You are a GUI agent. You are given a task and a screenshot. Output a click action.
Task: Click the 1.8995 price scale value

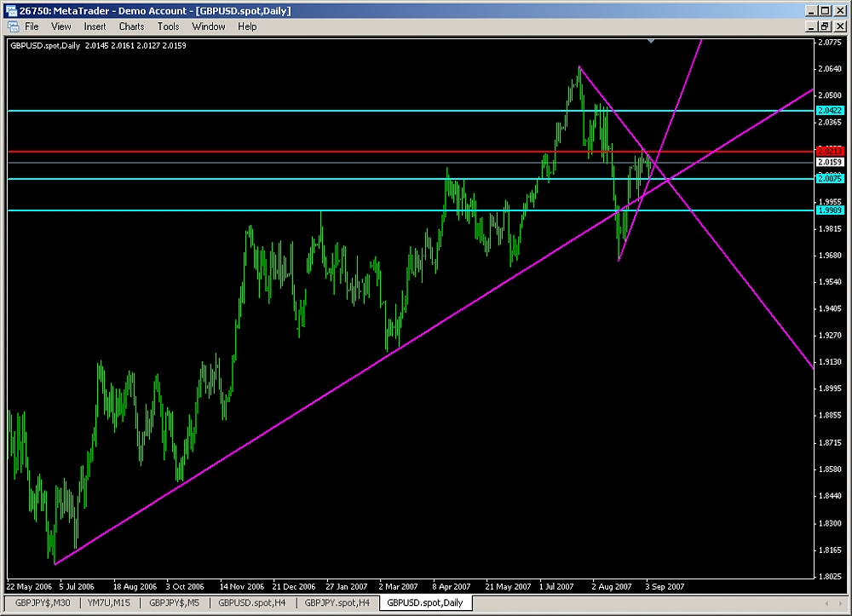click(830, 389)
